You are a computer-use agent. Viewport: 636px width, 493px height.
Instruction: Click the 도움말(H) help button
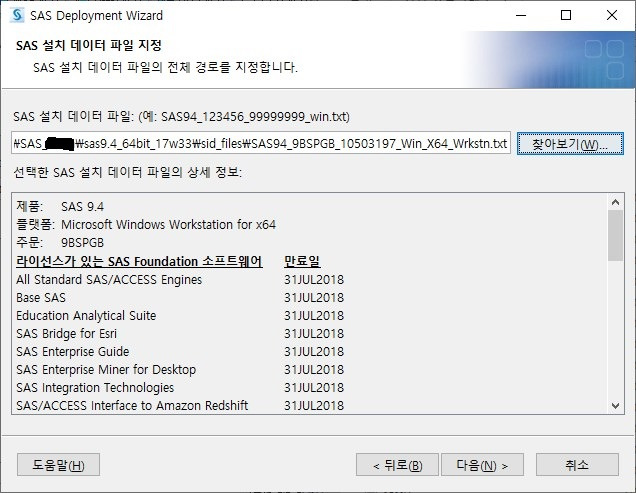[x=58, y=465]
